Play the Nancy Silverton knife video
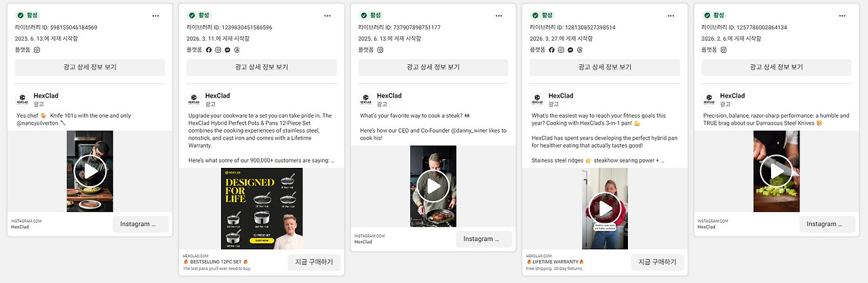 [90, 171]
